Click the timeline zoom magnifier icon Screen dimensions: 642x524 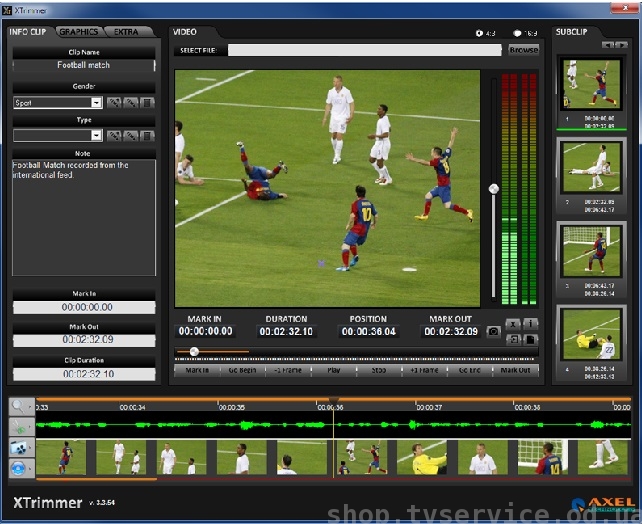21,407
